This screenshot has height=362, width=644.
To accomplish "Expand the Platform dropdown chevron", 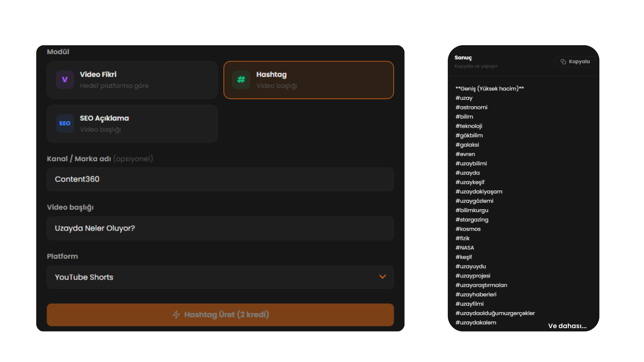I will (382, 277).
